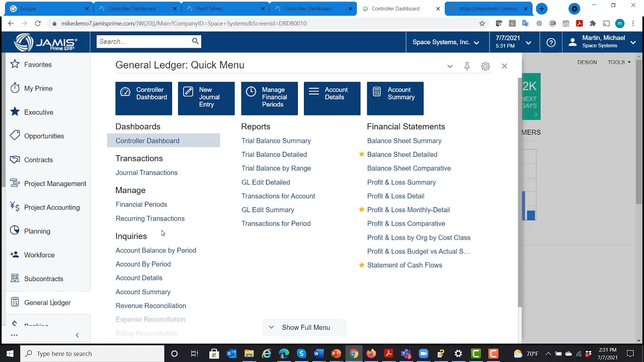Open the Martin, Michael user menu
The height and width of the screenshot is (362, 644).
(604, 42)
